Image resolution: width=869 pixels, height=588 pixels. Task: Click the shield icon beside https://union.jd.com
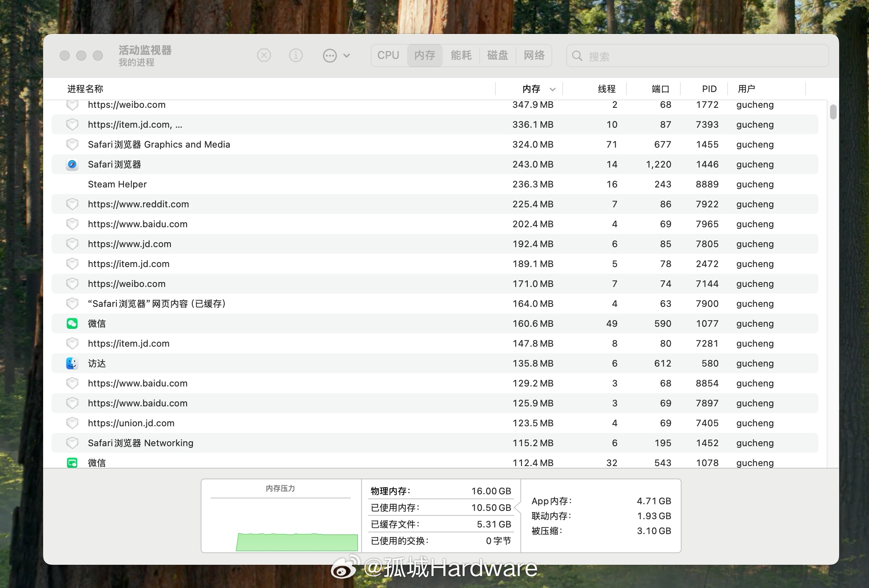pyautogui.click(x=72, y=423)
